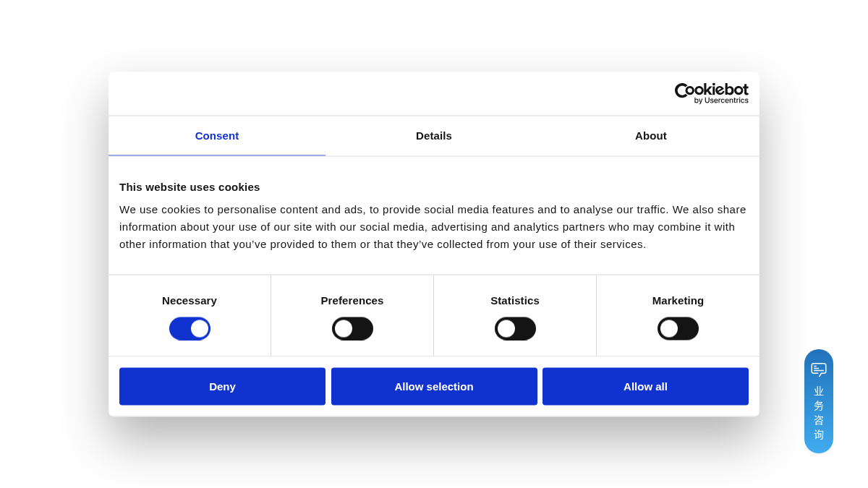Toggle the Necessary cookies switch
This screenshot has width=868, height=488.
point(190,329)
